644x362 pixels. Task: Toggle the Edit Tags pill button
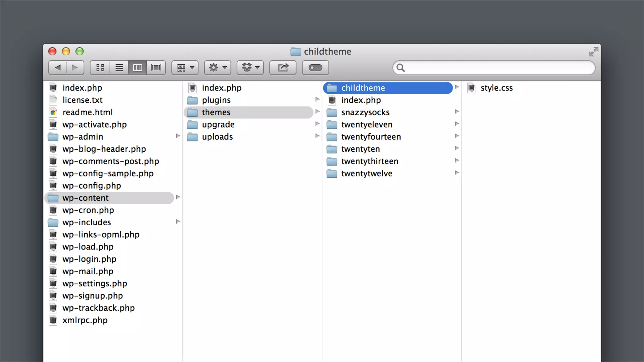[x=315, y=68]
